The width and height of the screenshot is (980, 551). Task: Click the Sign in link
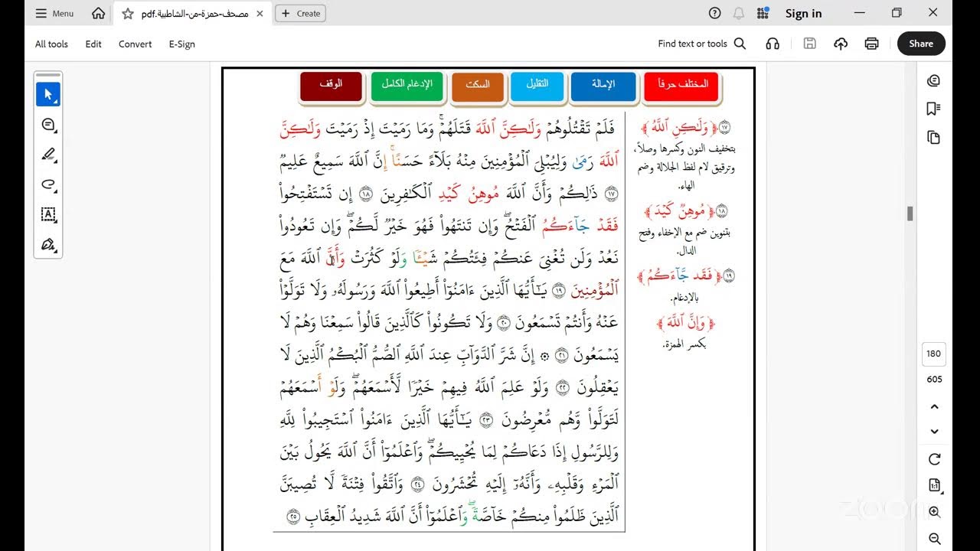click(x=803, y=13)
